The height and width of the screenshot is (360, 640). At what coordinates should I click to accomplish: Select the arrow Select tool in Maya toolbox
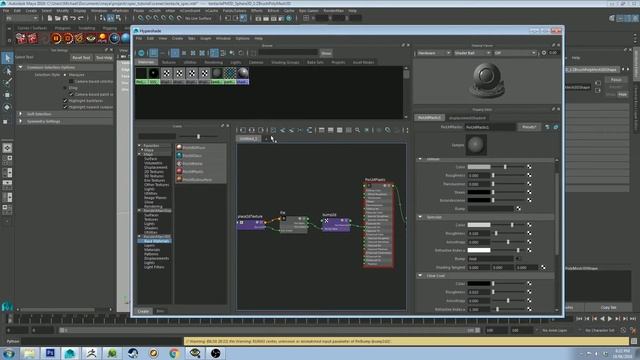(7, 58)
